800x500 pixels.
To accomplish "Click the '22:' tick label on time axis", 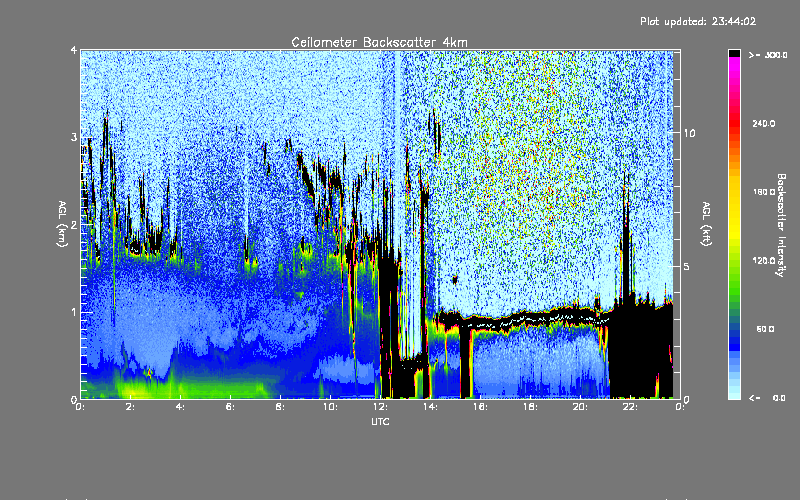I will [631, 407].
